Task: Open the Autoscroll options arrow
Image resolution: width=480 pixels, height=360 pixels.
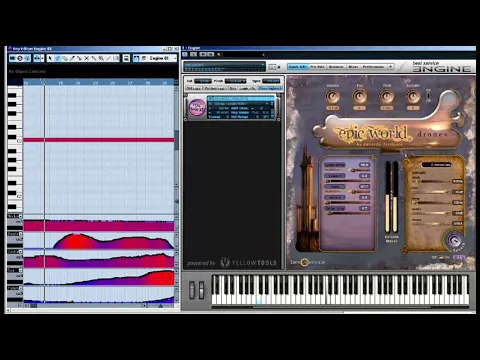Action: tap(42, 58)
